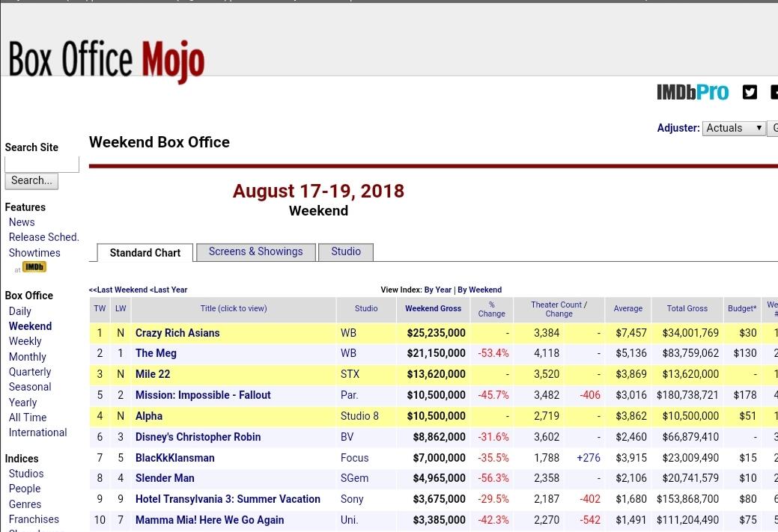Image resolution: width=778 pixels, height=532 pixels.
Task: Open the Crazy Rich Asians title link
Action: [x=177, y=333]
